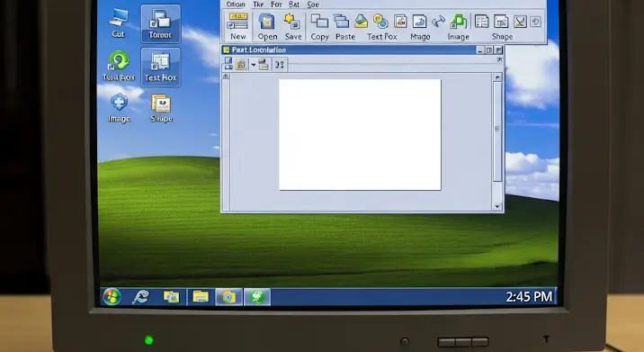Image resolution: width=644 pixels, height=352 pixels.
Task: Select the Cut desktop icon
Action: coord(119,23)
